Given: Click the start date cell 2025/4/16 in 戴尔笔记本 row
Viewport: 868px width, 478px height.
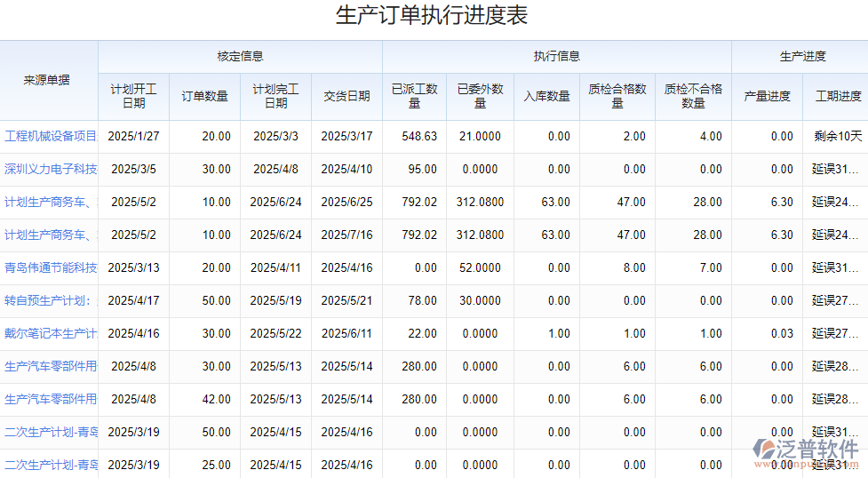Looking at the screenshot, I should click(133, 333).
